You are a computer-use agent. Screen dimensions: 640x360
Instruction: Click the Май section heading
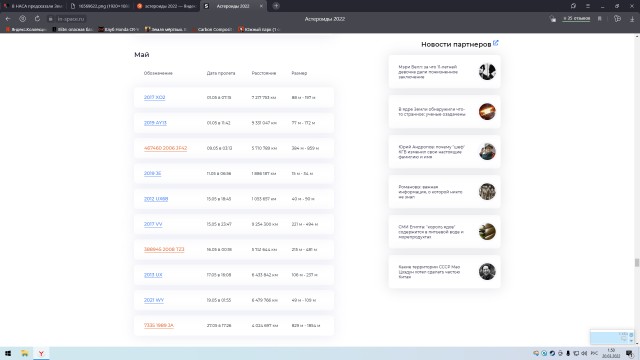[x=142, y=55]
